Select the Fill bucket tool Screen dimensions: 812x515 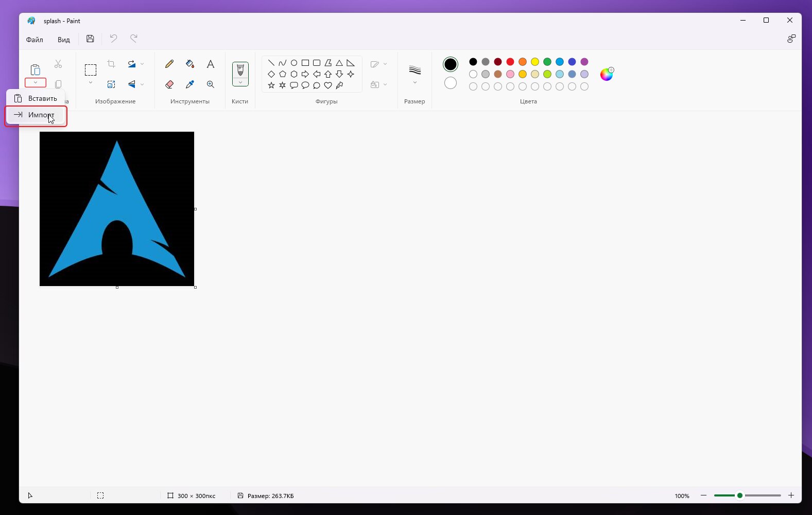coord(190,64)
